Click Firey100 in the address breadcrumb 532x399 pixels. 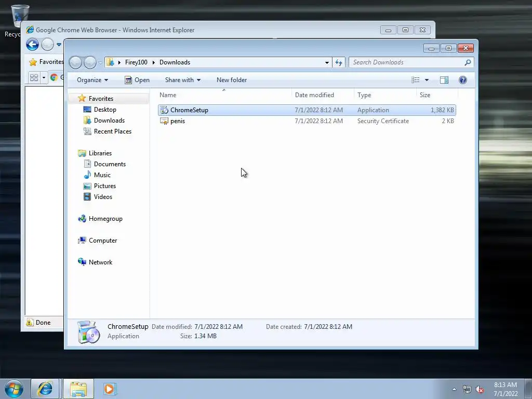136,62
